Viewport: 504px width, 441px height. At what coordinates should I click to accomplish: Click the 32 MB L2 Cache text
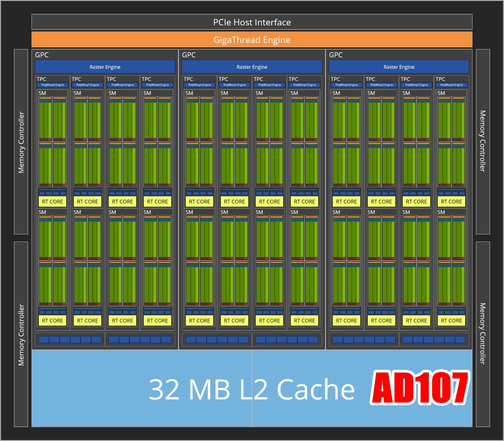[252, 389]
